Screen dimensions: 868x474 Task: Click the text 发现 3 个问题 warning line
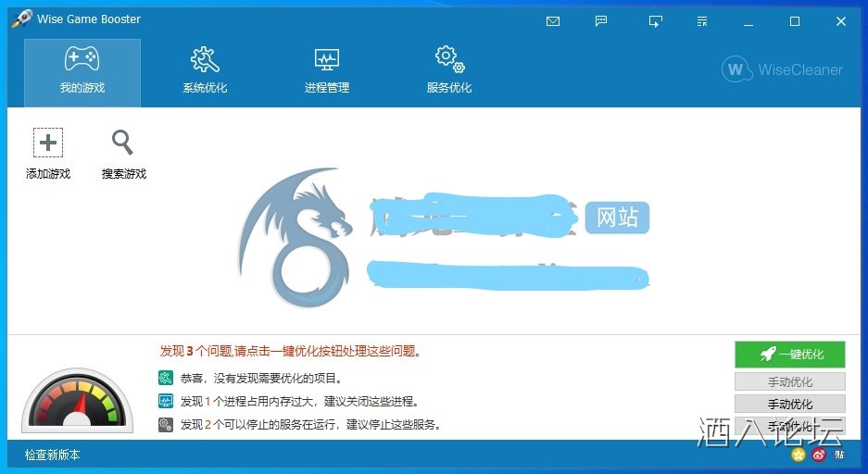click(x=291, y=351)
